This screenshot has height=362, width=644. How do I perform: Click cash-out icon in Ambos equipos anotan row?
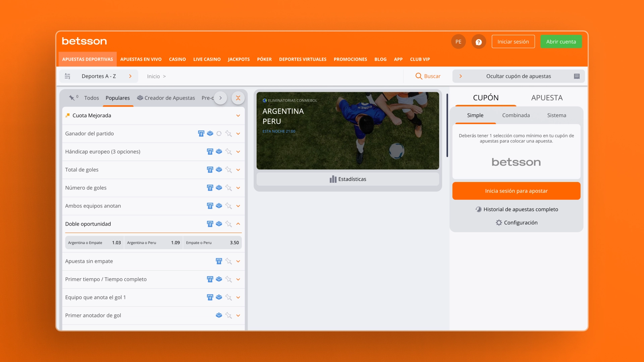210,206
